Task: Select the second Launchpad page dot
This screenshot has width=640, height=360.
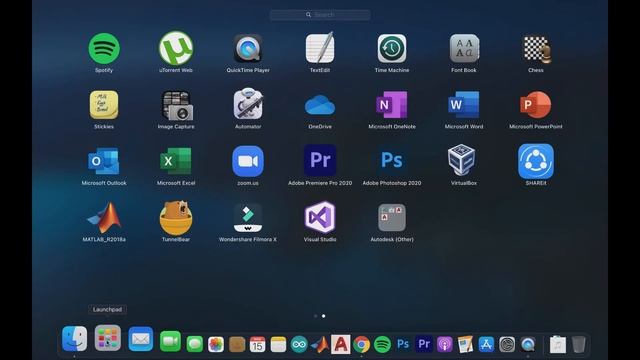Action: pos(324,316)
